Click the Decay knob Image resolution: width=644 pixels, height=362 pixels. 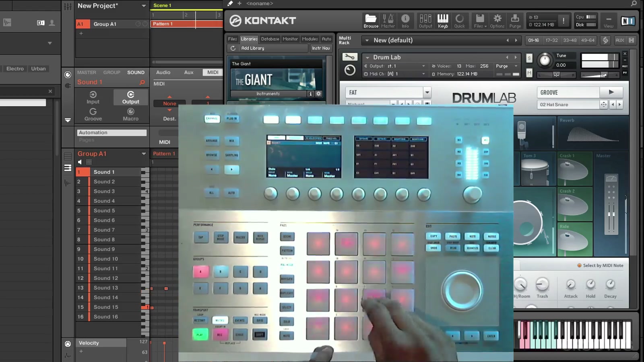tap(610, 284)
